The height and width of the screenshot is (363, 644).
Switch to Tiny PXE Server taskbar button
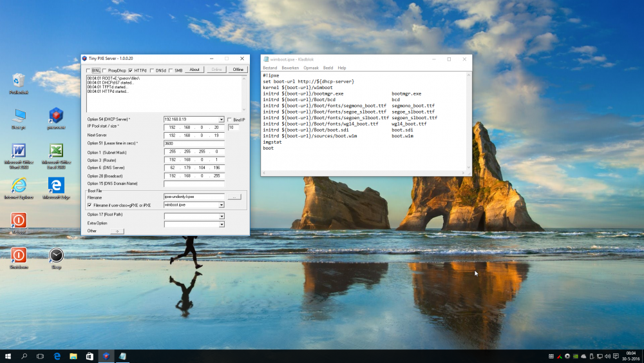(106, 356)
